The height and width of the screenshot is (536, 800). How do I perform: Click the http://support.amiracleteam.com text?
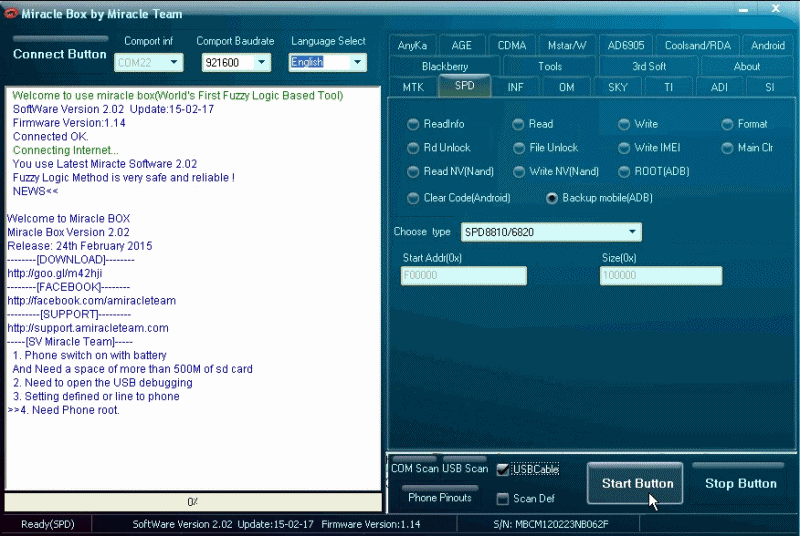(x=88, y=328)
